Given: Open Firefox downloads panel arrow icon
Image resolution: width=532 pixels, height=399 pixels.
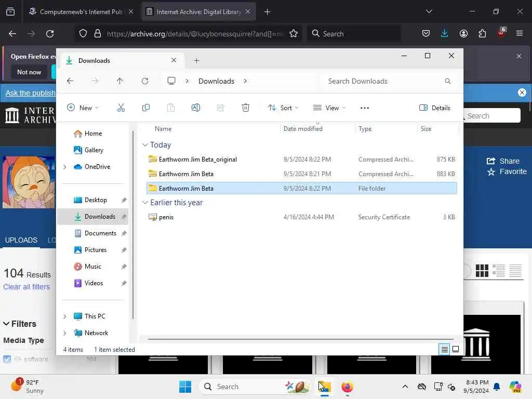Looking at the screenshot, I should pyautogui.click(x=445, y=34).
